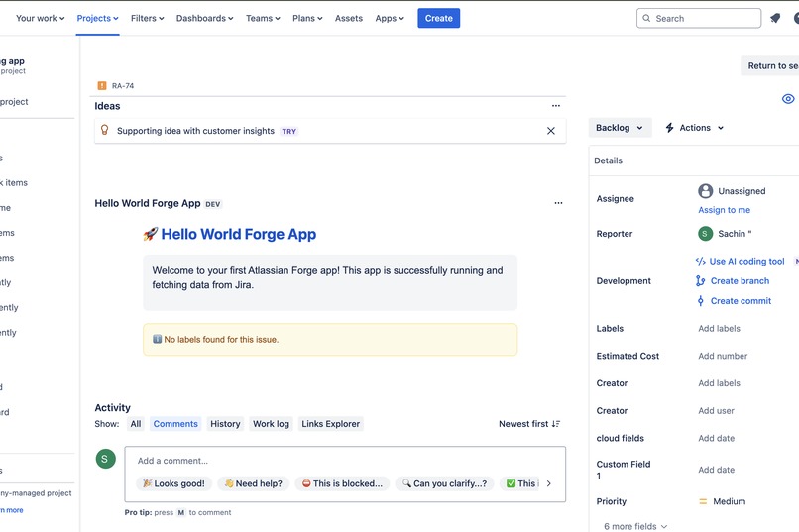Click the Use AI coding tool link
The width and height of the screenshot is (799, 532).
747,262
